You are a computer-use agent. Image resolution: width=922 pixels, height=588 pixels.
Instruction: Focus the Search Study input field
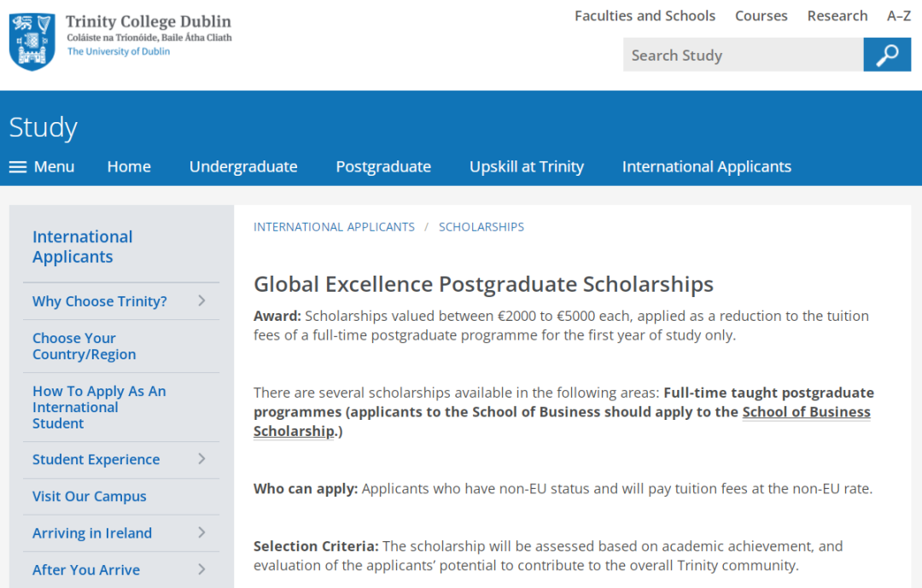pyautogui.click(x=744, y=55)
